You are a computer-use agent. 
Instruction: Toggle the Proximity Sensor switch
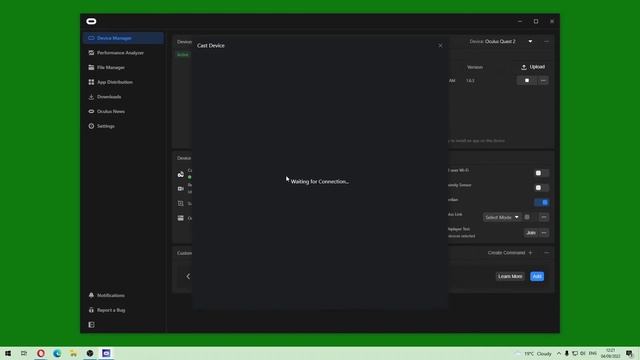pyautogui.click(x=542, y=188)
